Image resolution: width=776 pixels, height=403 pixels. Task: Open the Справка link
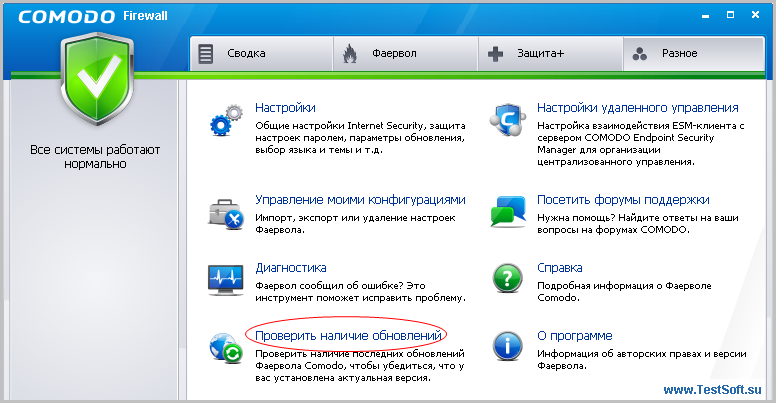[559, 268]
